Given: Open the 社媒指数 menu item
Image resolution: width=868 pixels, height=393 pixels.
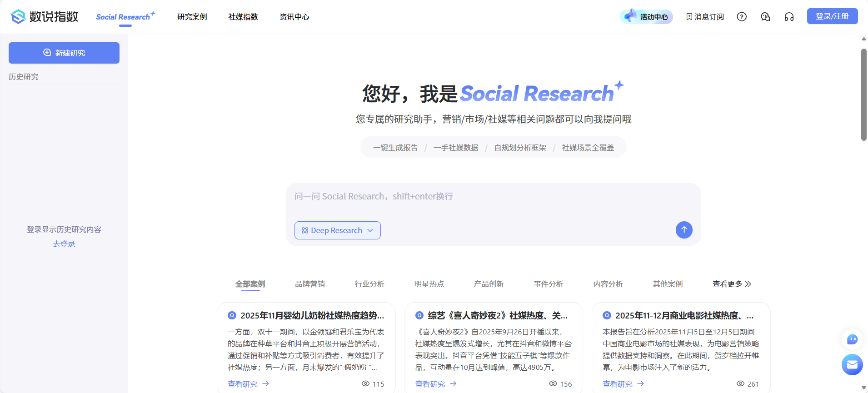Looking at the screenshot, I should click(x=243, y=17).
